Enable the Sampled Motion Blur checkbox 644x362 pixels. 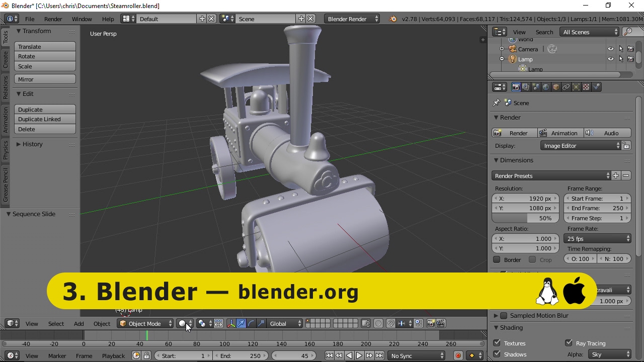coord(504,316)
